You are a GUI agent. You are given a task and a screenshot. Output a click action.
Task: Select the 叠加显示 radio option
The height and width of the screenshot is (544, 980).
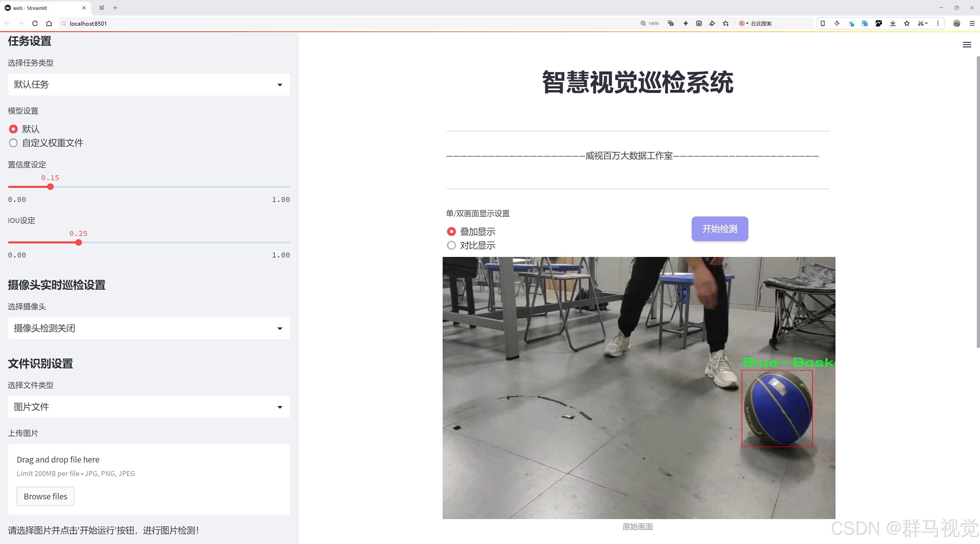tap(451, 231)
